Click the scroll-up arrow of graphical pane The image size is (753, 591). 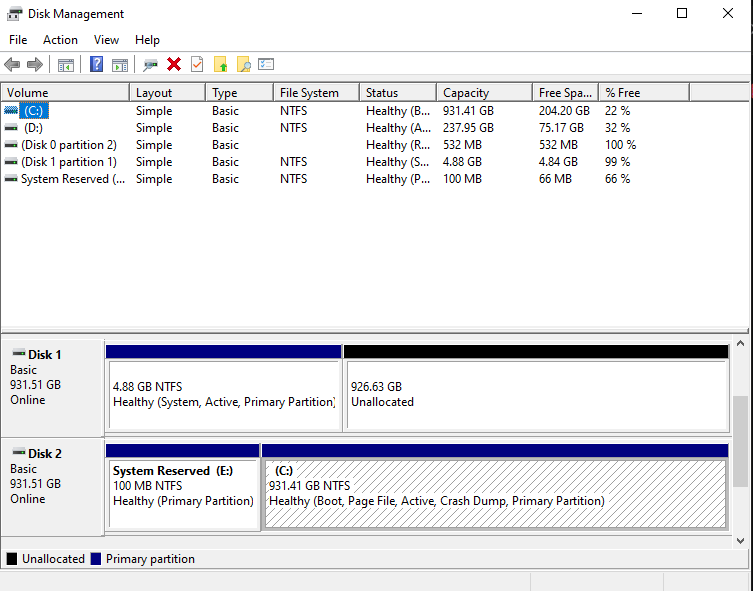click(741, 344)
